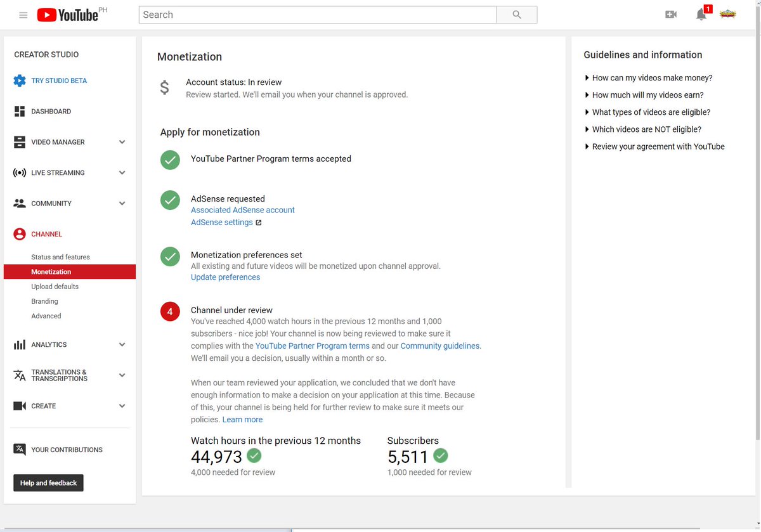Open AdSense settings link
Viewport: 761px width, 532px height.
(222, 223)
